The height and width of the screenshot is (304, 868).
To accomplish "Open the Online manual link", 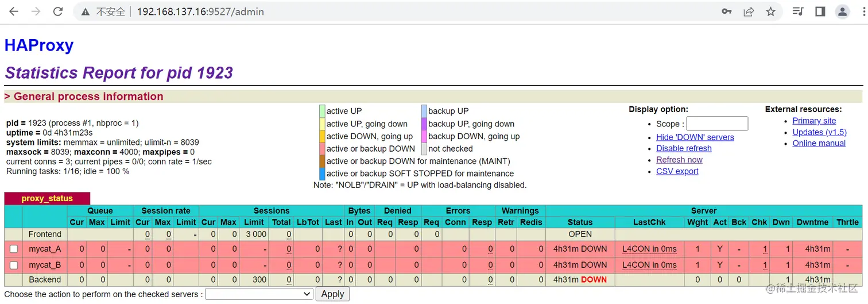I will pos(819,143).
